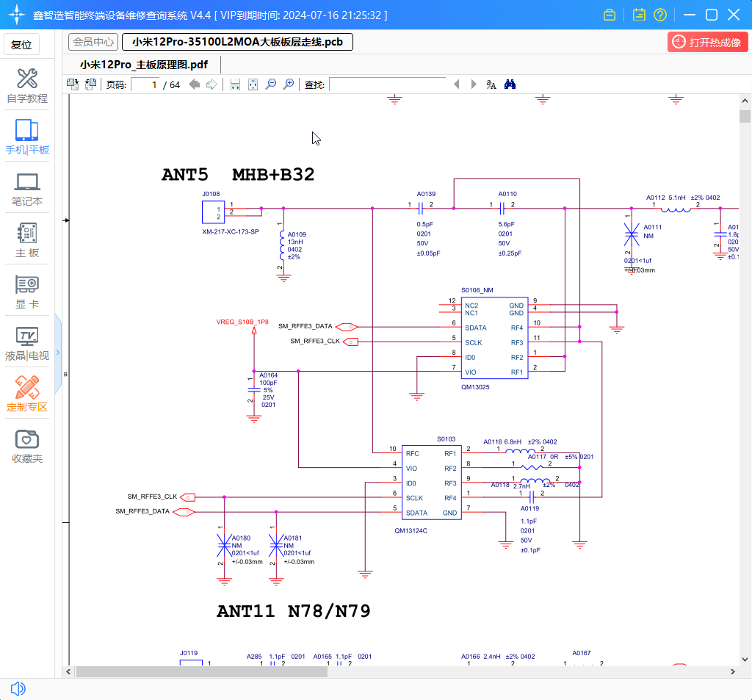Open the 手机|平板 category in sidebar
The height and width of the screenshot is (700, 752).
[x=27, y=137]
